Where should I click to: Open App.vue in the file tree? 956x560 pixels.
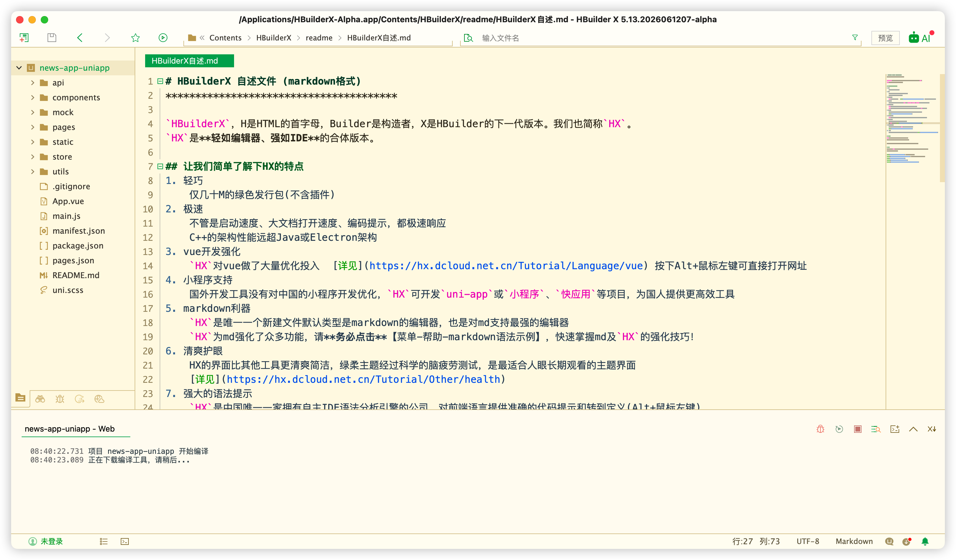pyautogui.click(x=68, y=201)
